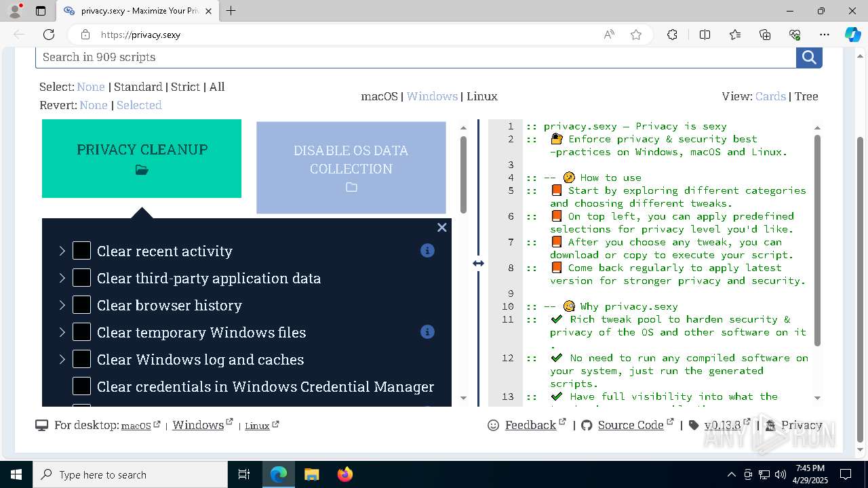Check the Clear browser history checkbox

(81, 305)
